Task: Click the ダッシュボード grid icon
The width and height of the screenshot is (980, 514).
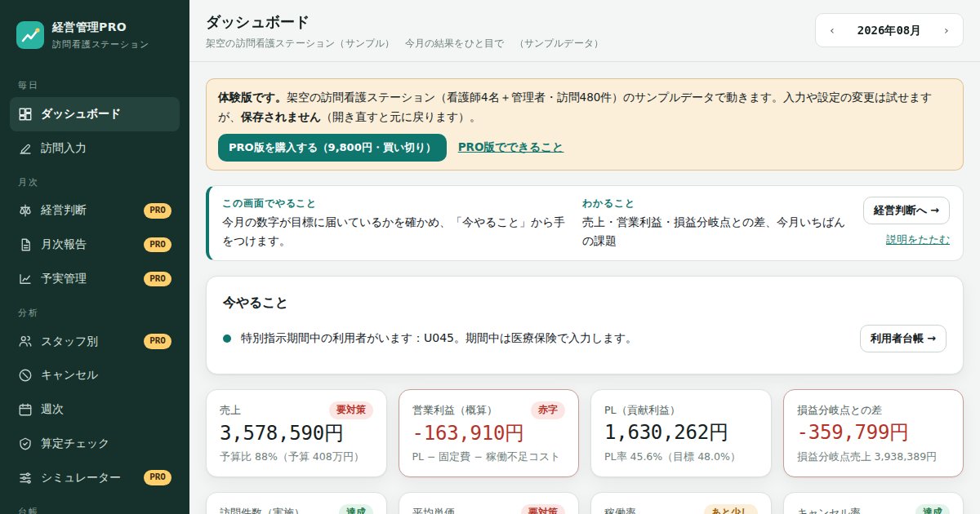Action: click(x=25, y=114)
